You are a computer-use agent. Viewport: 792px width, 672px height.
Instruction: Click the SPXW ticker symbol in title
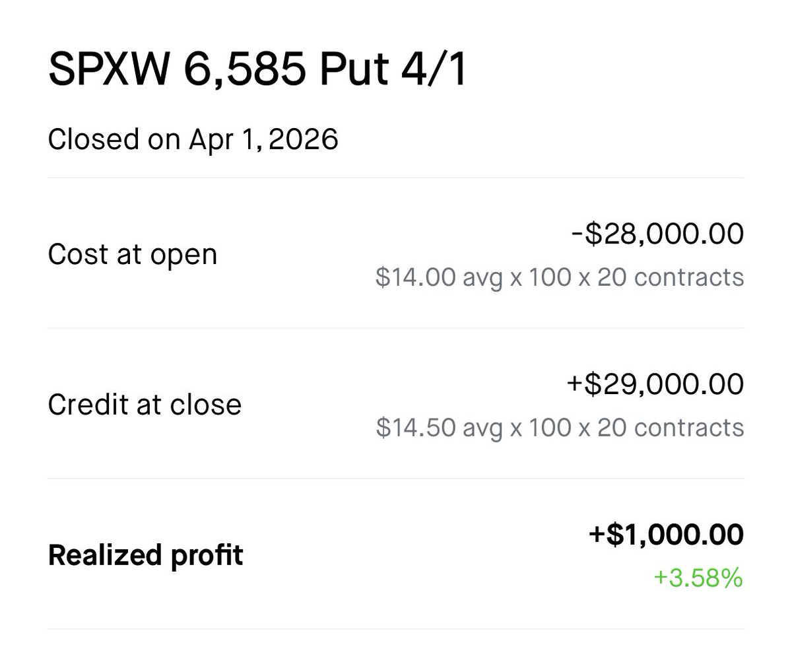pos(108,71)
